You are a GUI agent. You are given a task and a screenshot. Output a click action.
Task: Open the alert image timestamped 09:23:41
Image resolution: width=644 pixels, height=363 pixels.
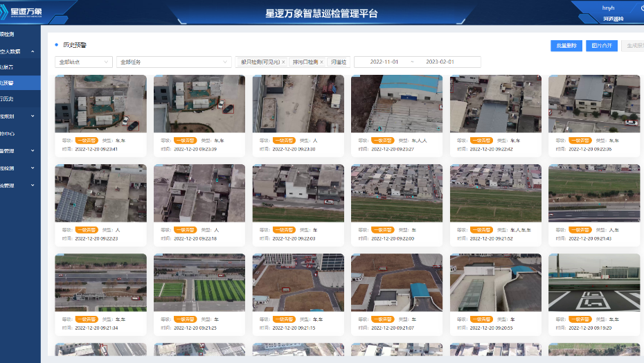coord(100,104)
